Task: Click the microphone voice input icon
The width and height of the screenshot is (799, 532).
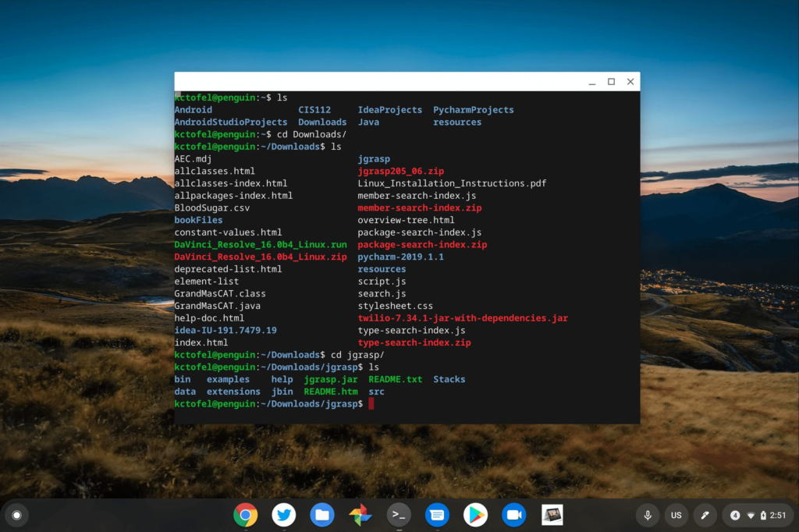Action: 648,515
